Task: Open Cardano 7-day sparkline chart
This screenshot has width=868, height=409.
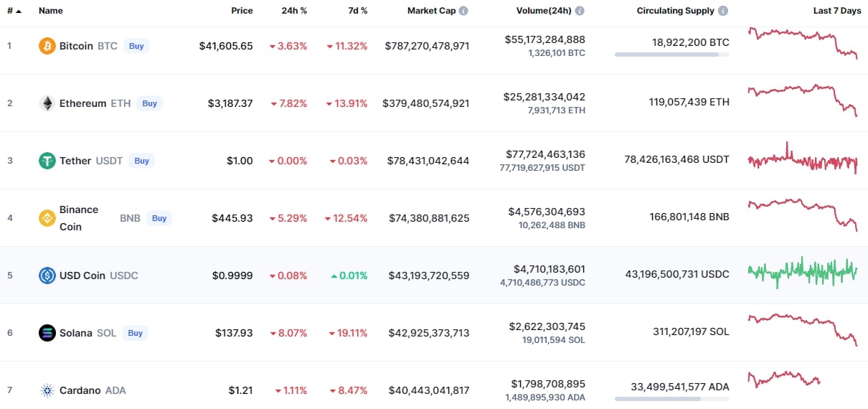Action: coord(784,378)
